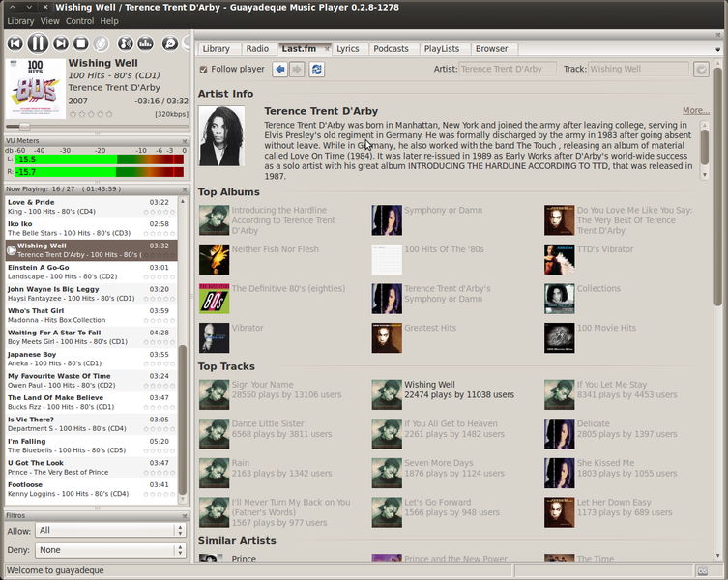Image resolution: width=728 pixels, height=580 pixels.
Task: Set star rating for Who's That Girl
Action: pos(160,320)
